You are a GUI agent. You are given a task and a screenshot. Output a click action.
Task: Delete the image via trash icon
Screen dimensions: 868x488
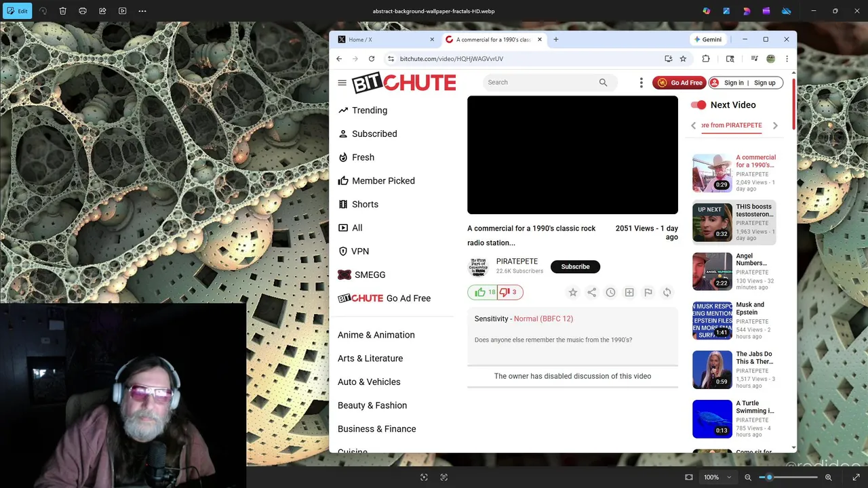(x=62, y=11)
